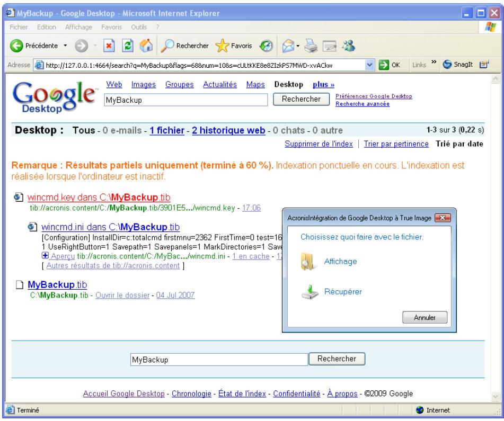Click the SnagIt window capture icon
The height and width of the screenshot is (421, 504).
point(484,65)
